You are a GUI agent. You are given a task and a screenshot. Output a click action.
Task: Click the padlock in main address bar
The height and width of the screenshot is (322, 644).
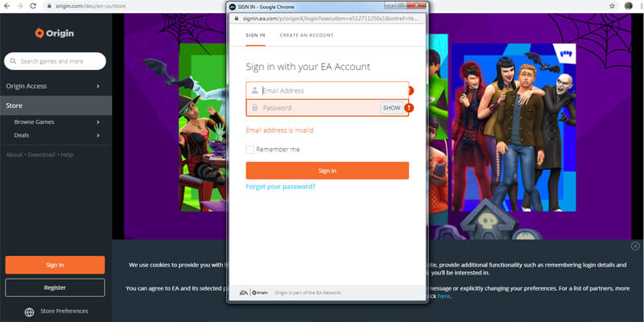pyautogui.click(x=49, y=6)
